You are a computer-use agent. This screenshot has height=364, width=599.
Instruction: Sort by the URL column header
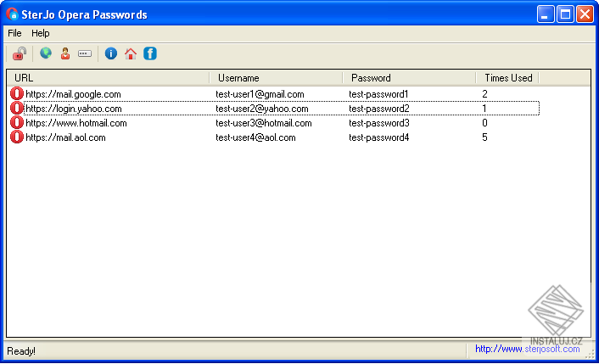click(108, 78)
